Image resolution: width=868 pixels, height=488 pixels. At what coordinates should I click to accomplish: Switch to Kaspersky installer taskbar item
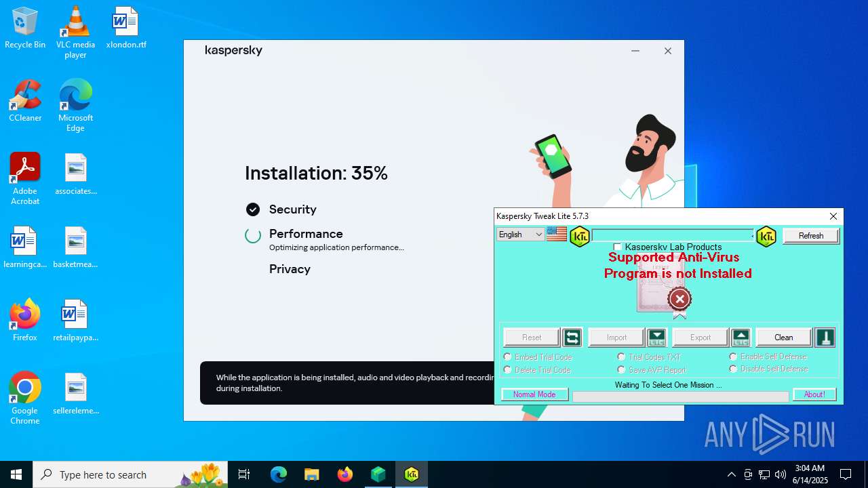point(378,474)
